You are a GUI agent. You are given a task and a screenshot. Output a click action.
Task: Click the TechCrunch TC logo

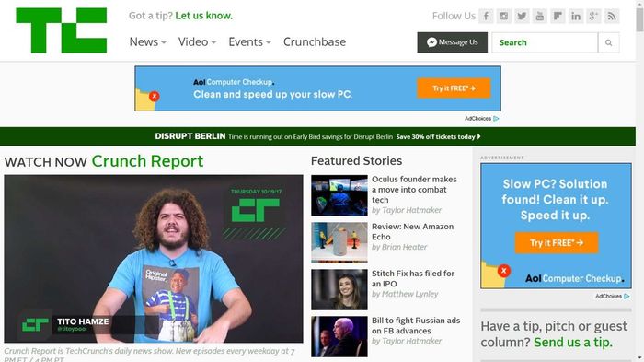pos(62,30)
